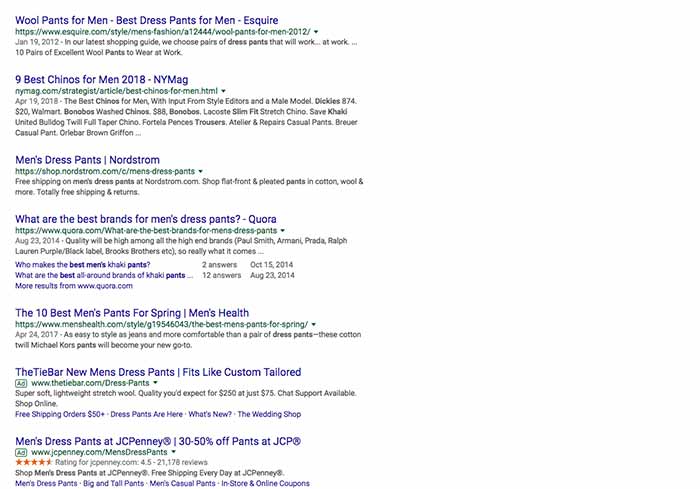Click the www.thetiebar.com/Dress-Pants URL text
700x489 pixels.
(x=90, y=383)
